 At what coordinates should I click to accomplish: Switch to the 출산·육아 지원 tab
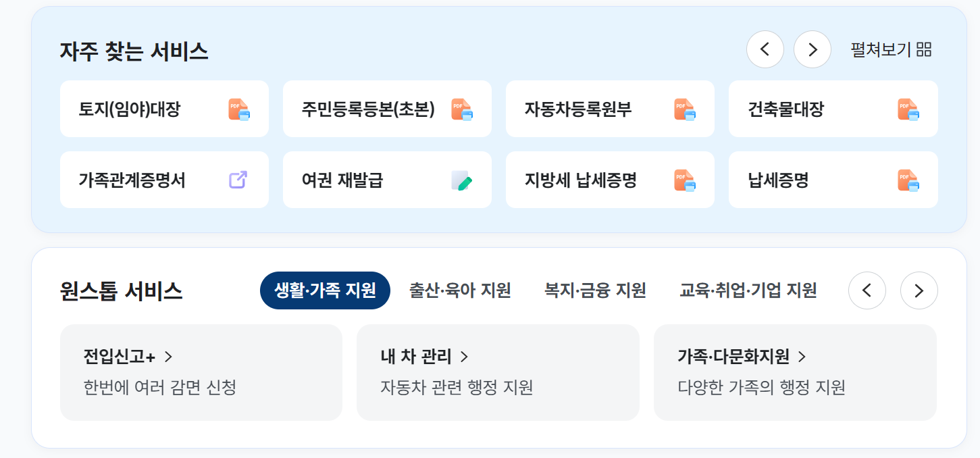(460, 290)
